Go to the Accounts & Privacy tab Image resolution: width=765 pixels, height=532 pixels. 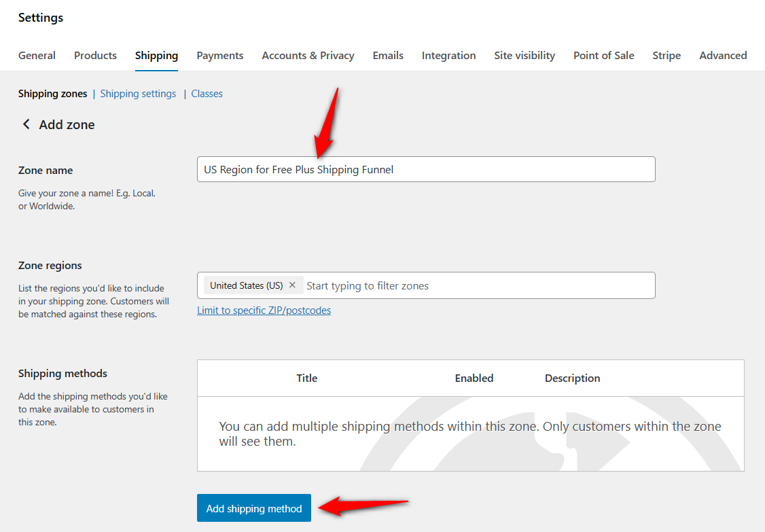308,56
